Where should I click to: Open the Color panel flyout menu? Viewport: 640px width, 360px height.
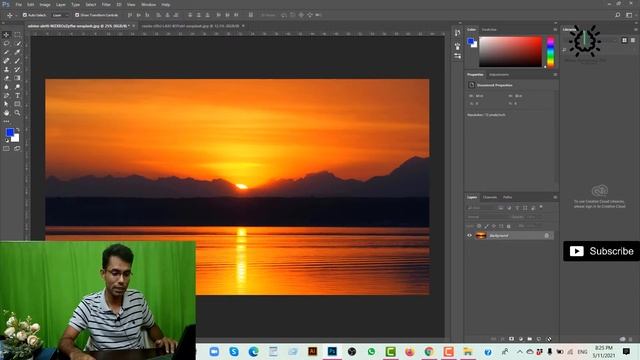(x=555, y=29)
